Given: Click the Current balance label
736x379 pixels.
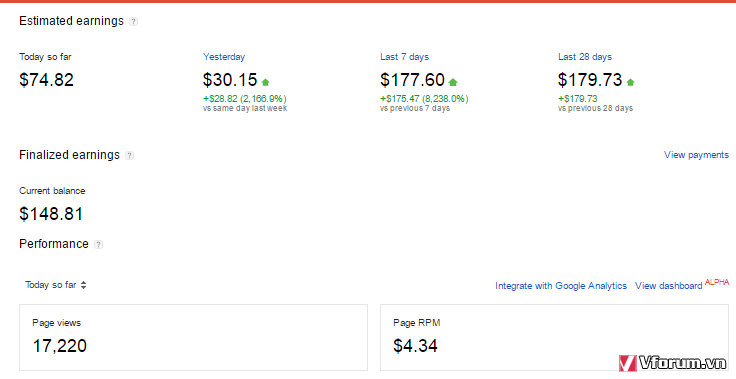Looking at the screenshot, I should 52,191.
